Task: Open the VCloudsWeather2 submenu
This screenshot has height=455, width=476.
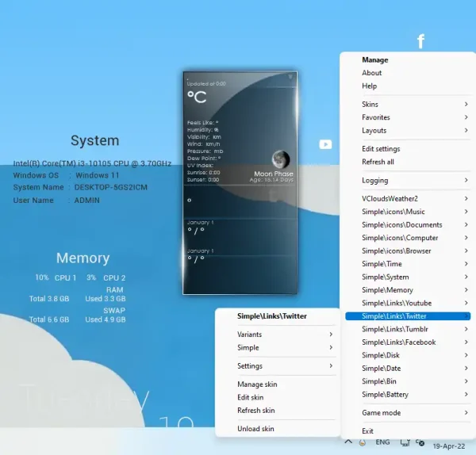Action: point(408,199)
